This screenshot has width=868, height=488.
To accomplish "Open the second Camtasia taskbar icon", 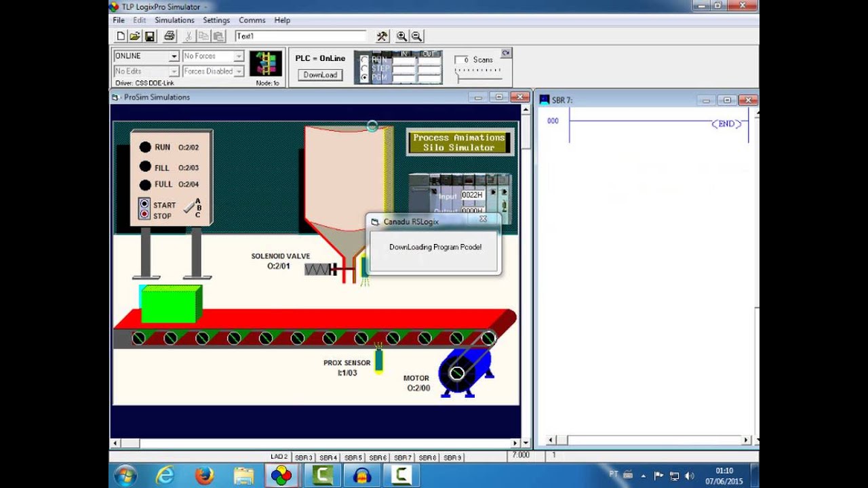I will tap(401, 476).
